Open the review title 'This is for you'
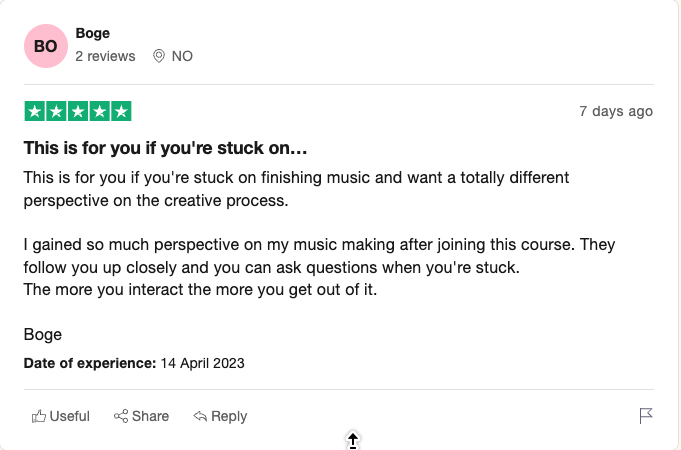The image size is (681, 450). [x=165, y=148]
